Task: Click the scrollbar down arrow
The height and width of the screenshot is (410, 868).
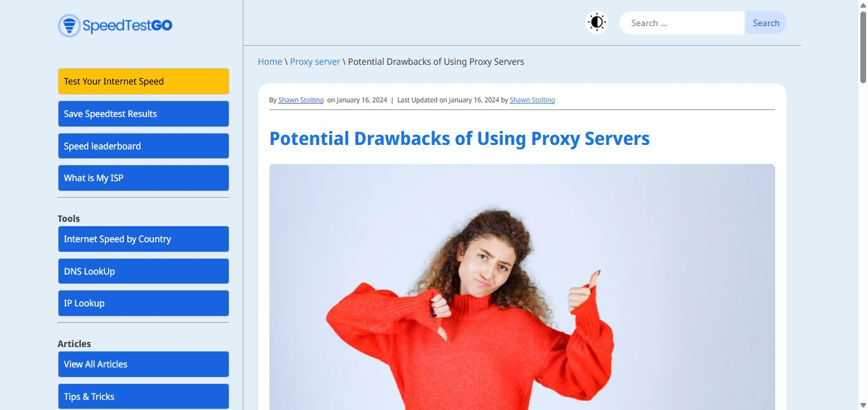Action: (863, 405)
